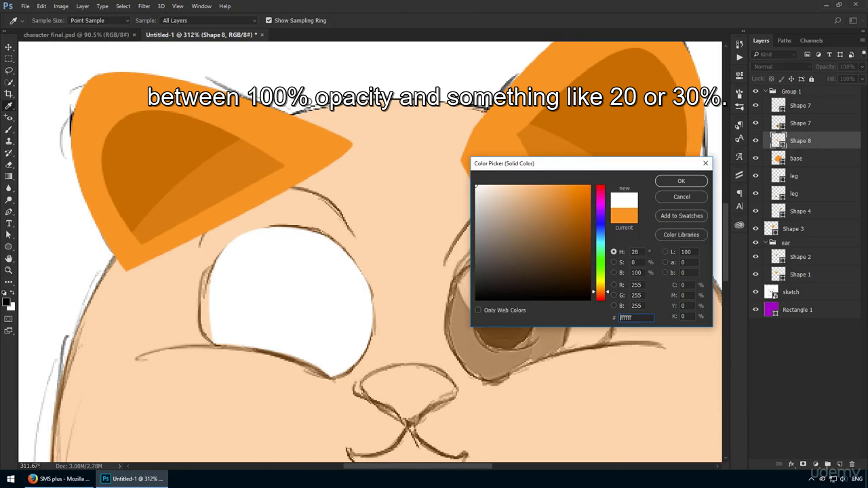Image resolution: width=868 pixels, height=488 pixels.
Task: Pick the Type tool in toolbar
Action: click(9, 223)
